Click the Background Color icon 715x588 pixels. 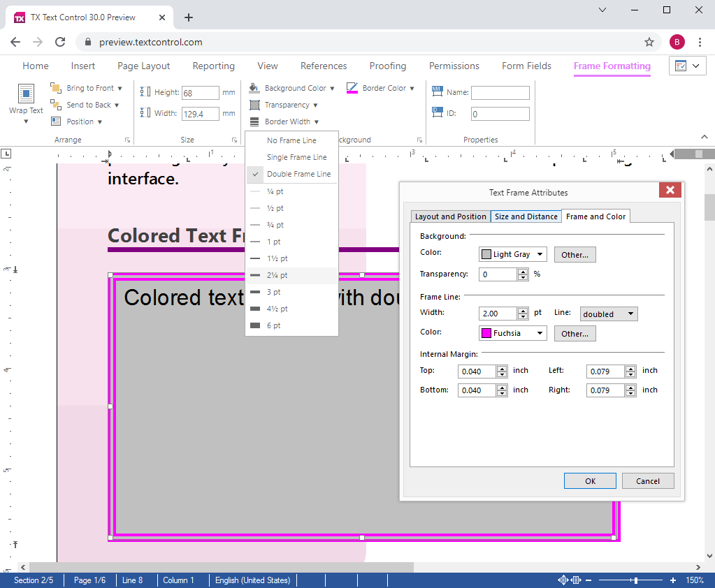tap(253, 88)
